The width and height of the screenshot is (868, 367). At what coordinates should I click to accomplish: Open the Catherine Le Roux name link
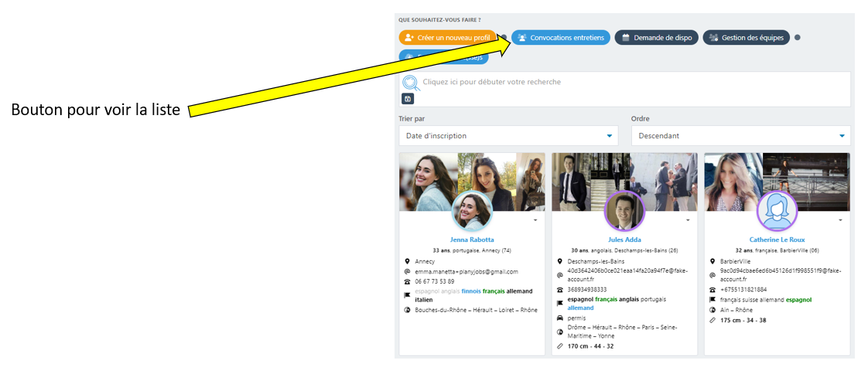(777, 240)
